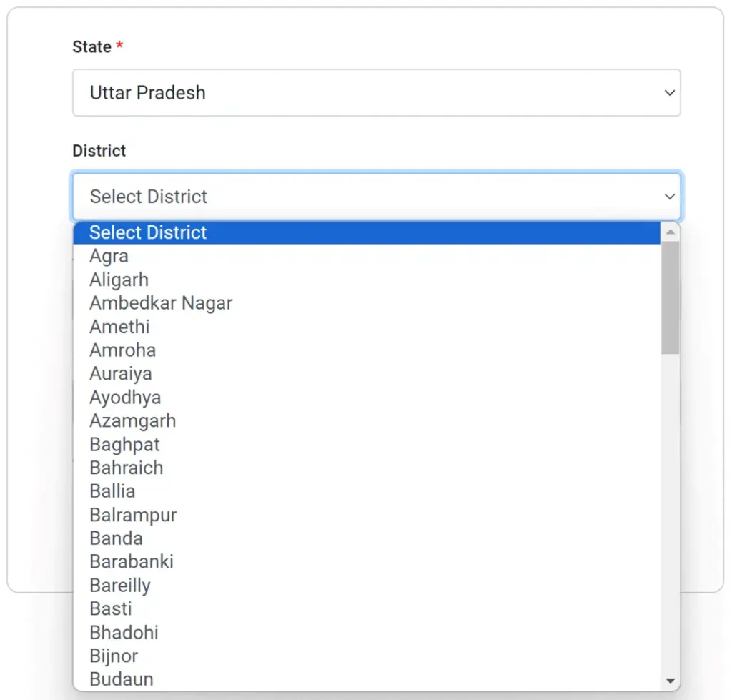732x700 pixels.
Task: Open the State dropdown showing Uttar Pradesh
Action: click(x=376, y=93)
